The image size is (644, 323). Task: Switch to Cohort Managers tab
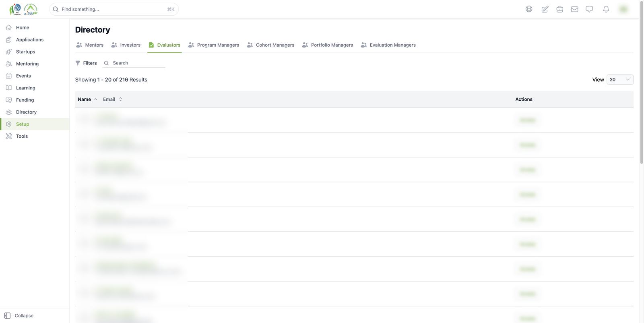tap(270, 45)
